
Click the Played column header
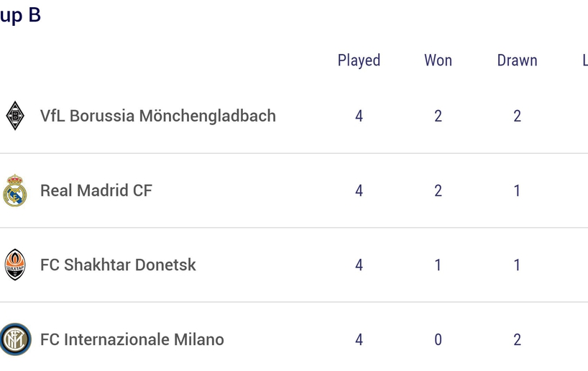(359, 61)
